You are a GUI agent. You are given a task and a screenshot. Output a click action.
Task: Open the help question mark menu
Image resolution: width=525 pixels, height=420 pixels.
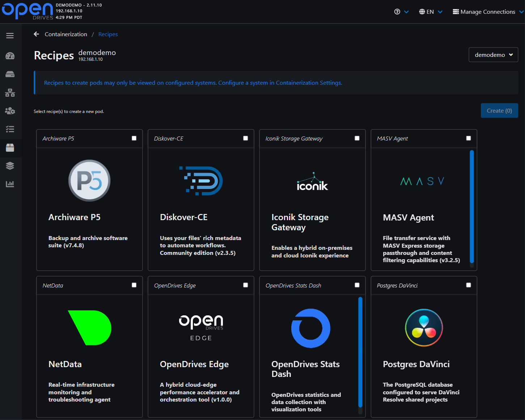pos(401,12)
